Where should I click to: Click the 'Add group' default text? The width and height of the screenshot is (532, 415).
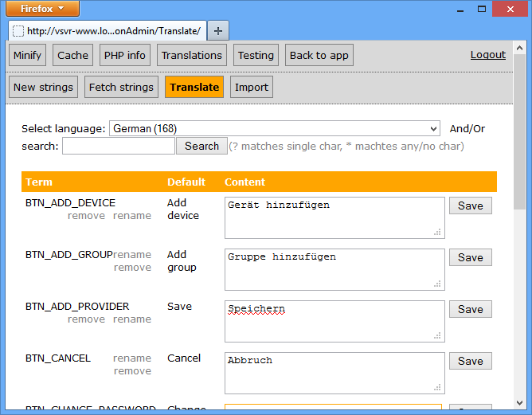tap(182, 261)
